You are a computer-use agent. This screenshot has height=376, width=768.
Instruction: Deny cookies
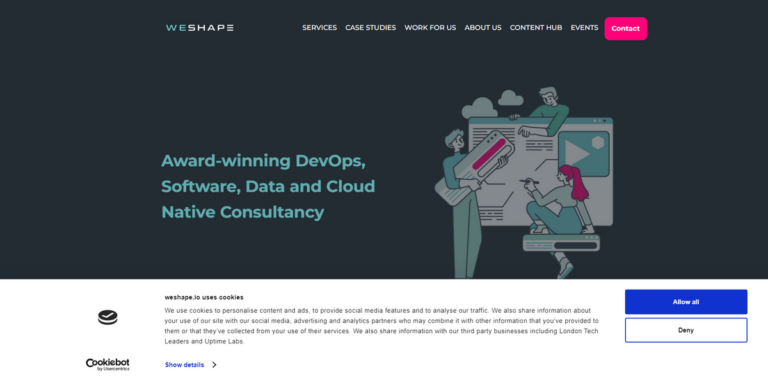click(x=686, y=330)
